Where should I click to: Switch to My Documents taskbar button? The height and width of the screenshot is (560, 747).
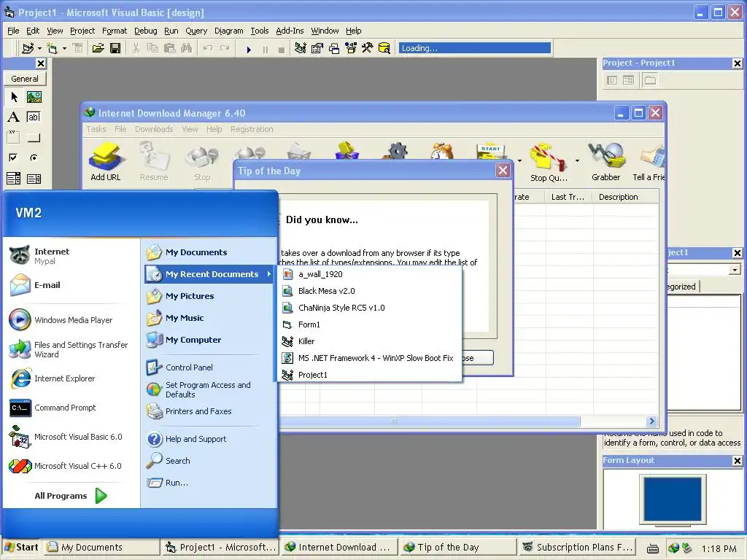pos(101,548)
